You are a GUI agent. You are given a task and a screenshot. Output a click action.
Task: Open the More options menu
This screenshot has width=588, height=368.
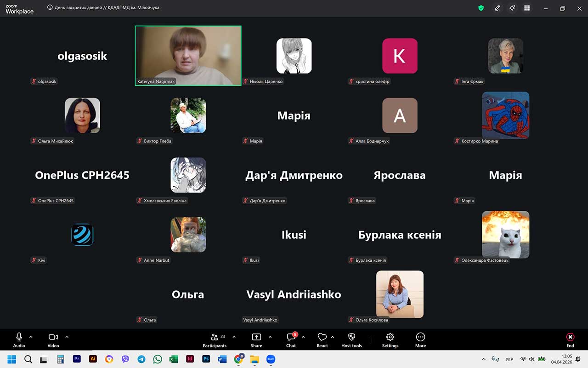[x=420, y=340]
